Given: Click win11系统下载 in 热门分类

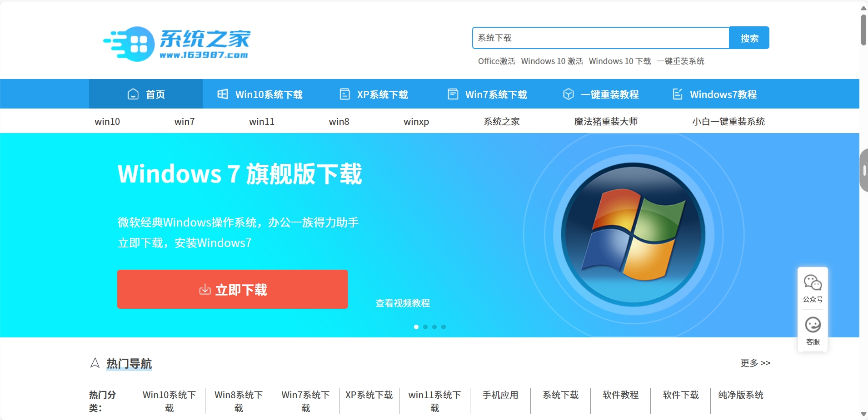Looking at the screenshot, I should 435,401.
